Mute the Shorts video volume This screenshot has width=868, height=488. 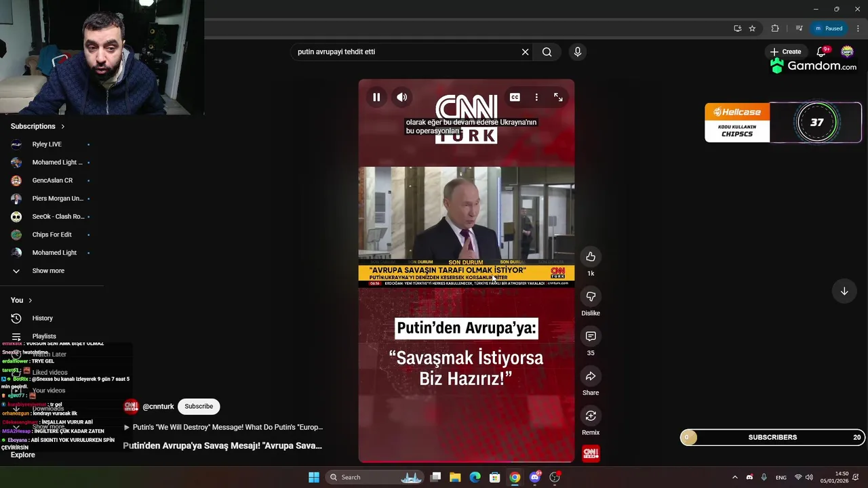pos(402,97)
